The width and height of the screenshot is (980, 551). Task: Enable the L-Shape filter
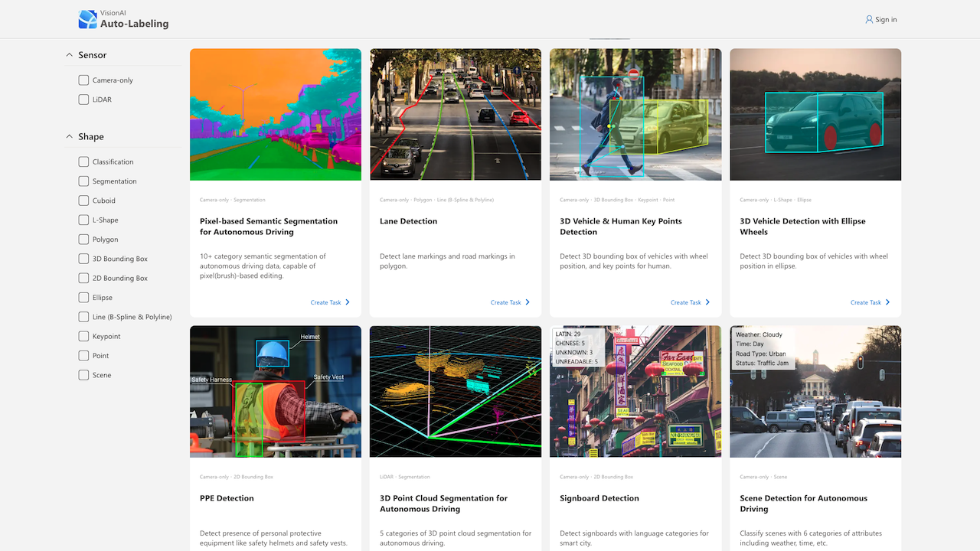83,220
